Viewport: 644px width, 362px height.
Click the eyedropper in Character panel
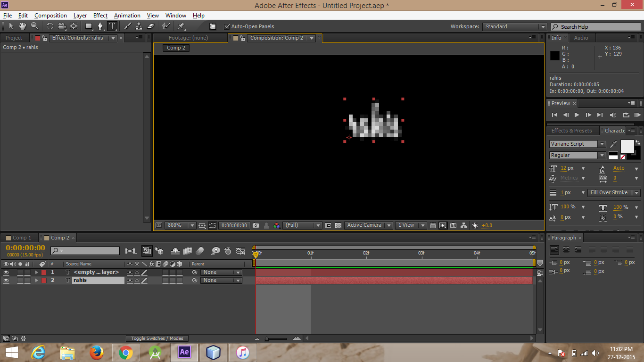613,144
